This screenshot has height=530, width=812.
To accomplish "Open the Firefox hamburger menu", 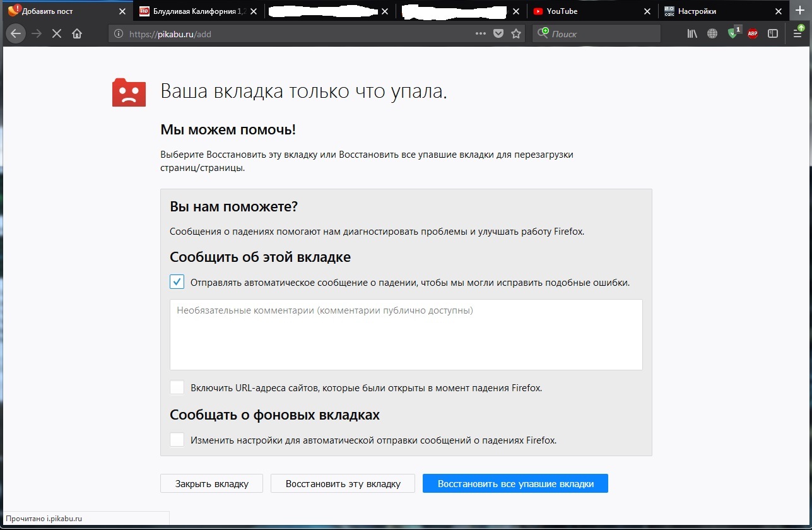I will [799, 33].
